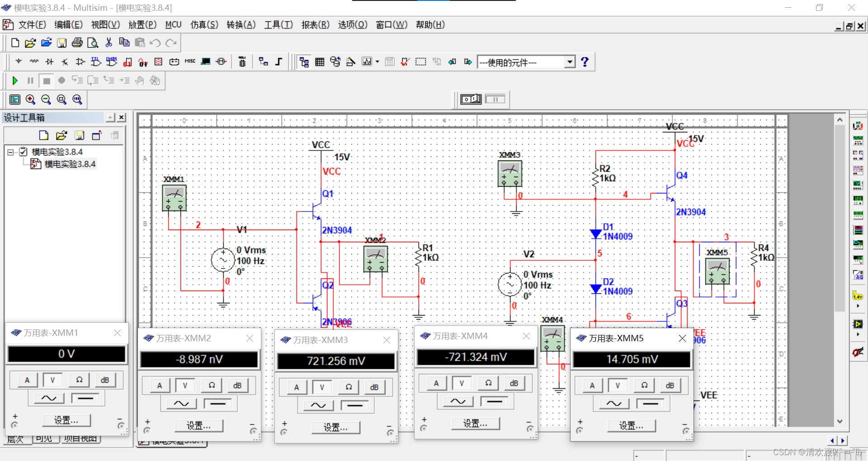
Task: Zoom in on the schematic
Action: (30, 99)
